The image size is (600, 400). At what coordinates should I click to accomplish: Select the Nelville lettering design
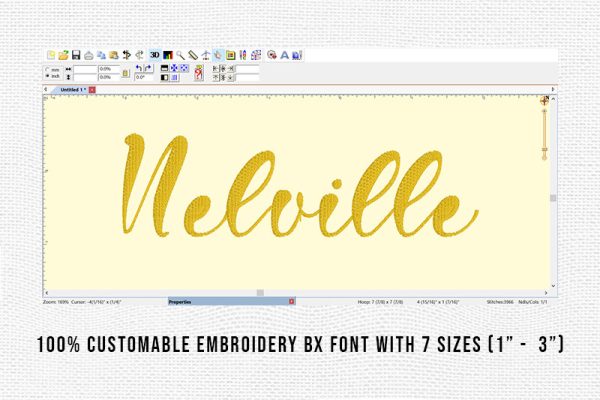point(300,186)
